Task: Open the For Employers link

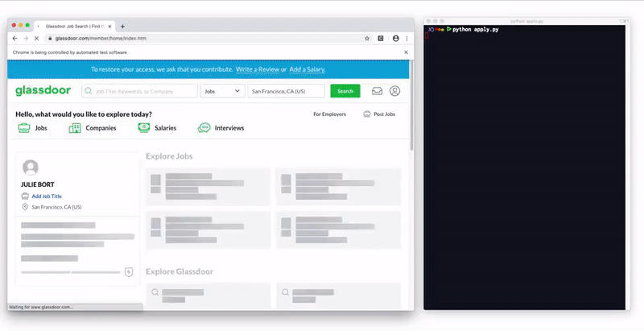Action: 329,114
